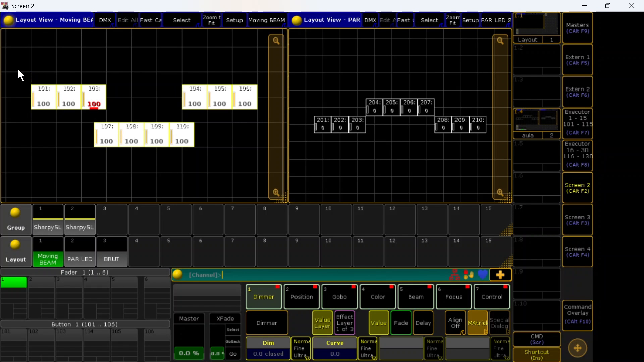Select the Control preset type tab

pos(492,297)
